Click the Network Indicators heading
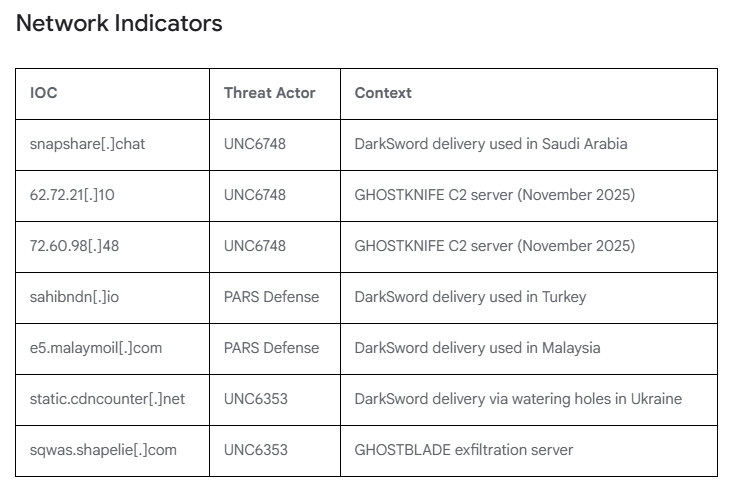This screenshot has width=736, height=492. point(119,23)
